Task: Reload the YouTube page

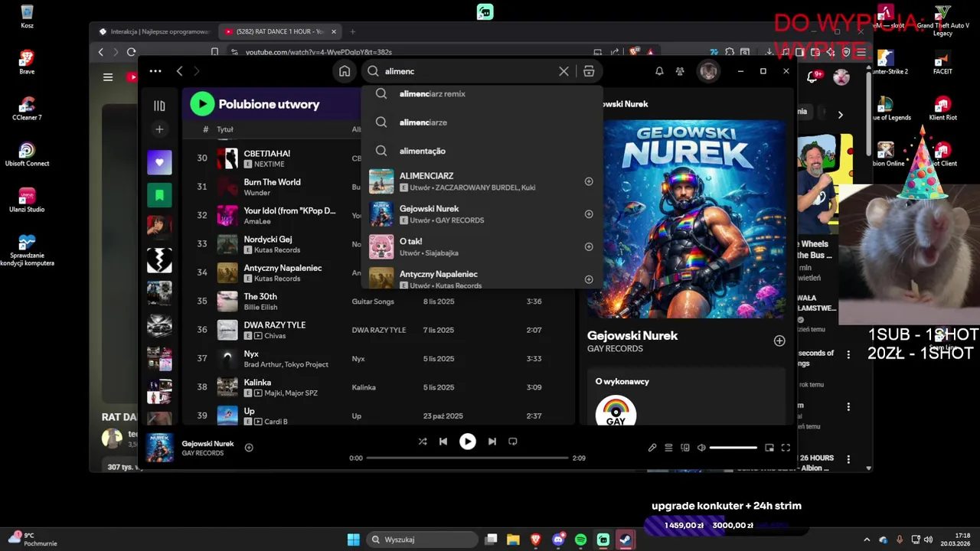Action: pyautogui.click(x=131, y=52)
